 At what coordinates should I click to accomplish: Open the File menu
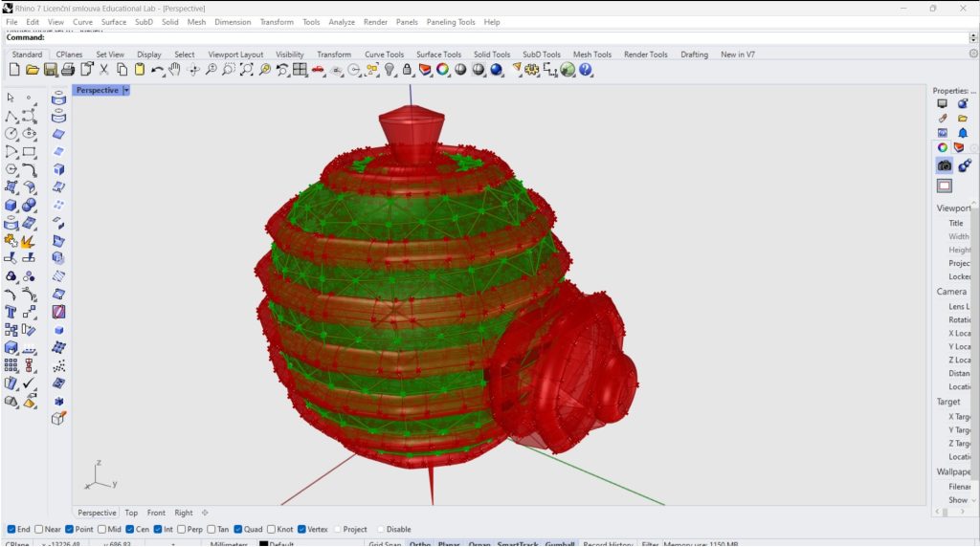click(11, 22)
